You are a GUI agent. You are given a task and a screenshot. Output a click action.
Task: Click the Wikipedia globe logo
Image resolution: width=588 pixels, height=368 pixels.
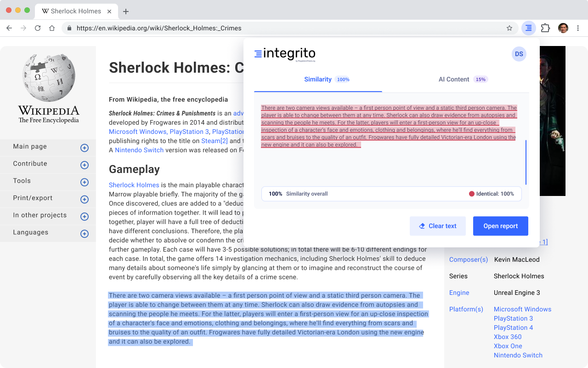click(x=49, y=77)
